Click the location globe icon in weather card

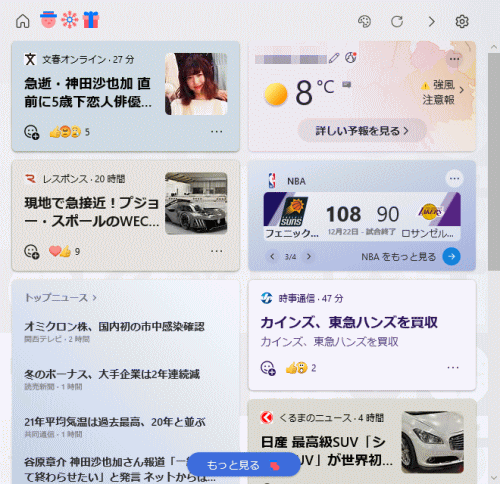click(x=350, y=58)
